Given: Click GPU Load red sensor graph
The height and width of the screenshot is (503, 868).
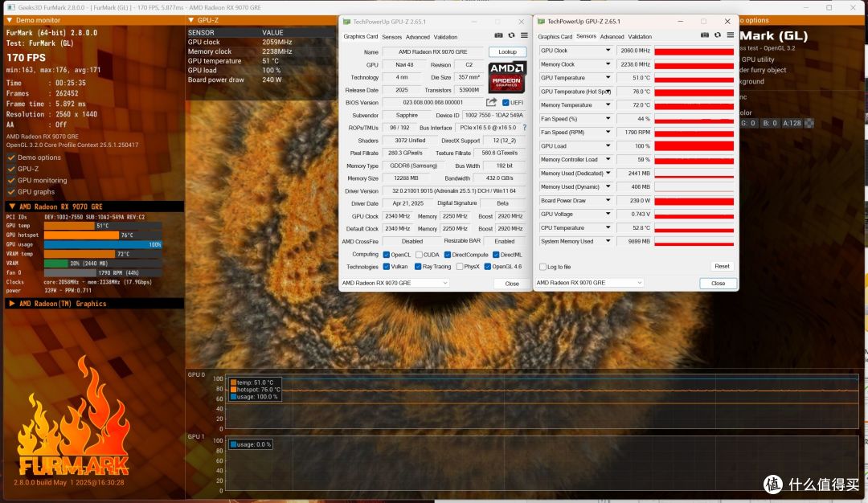Looking at the screenshot, I should tap(694, 146).
